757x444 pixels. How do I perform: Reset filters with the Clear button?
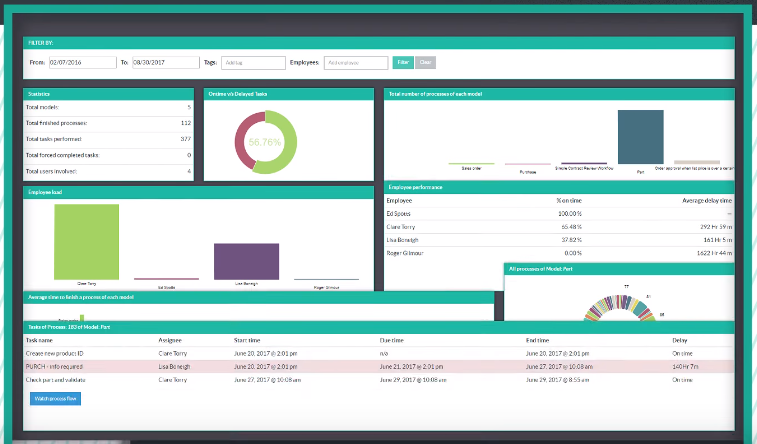(x=425, y=62)
